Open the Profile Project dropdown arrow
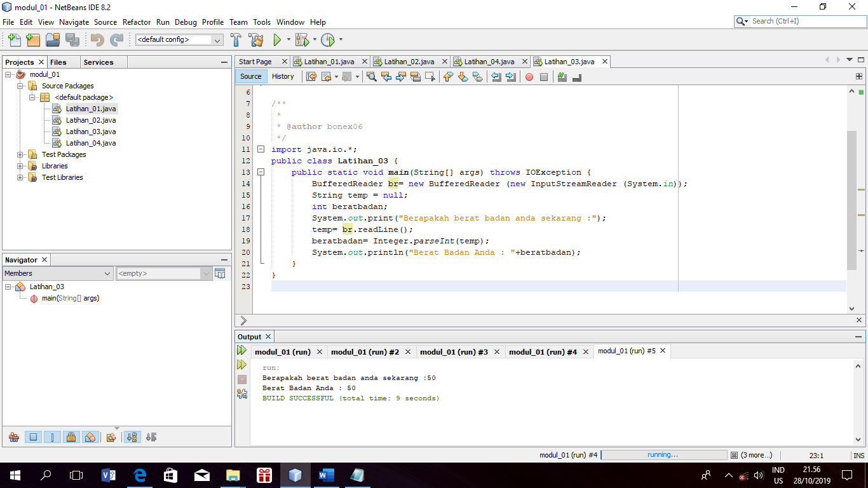868x488 pixels. click(341, 40)
